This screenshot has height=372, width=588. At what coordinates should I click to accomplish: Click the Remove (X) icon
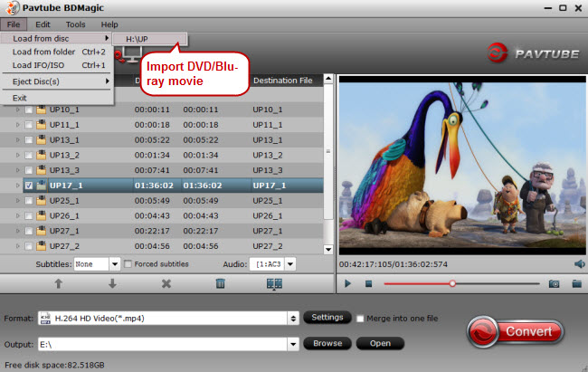click(166, 283)
